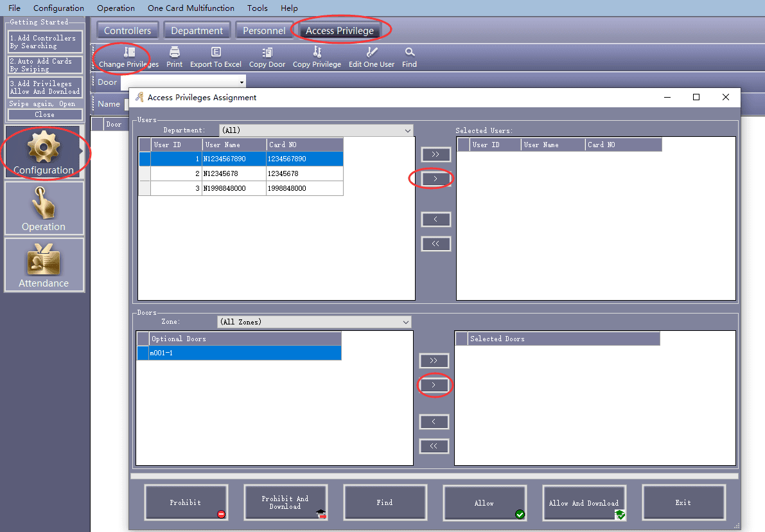Screen dimensions: 765x532
Task: Expand the Zone dropdown
Action: pos(405,322)
